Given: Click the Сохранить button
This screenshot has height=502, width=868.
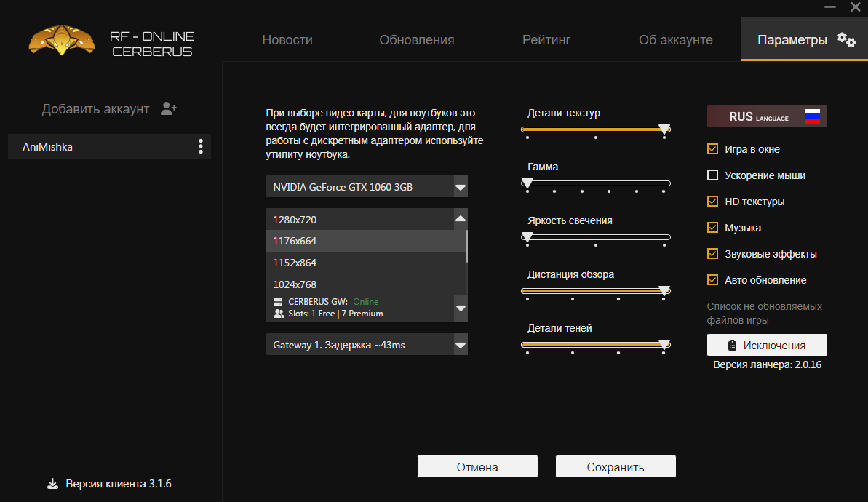Looking at the screenshot, I should pyautogui.click(x=616, y=466).
